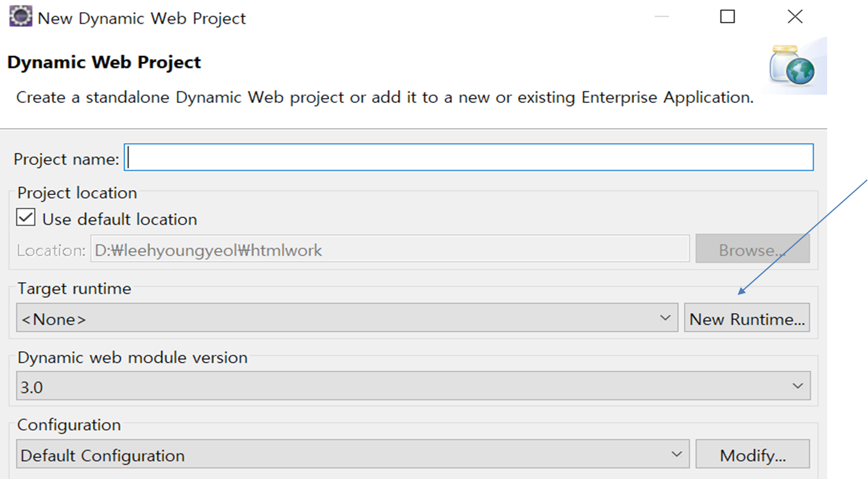
Task: Open the Default Configuration dropdown
Action: 352,455
